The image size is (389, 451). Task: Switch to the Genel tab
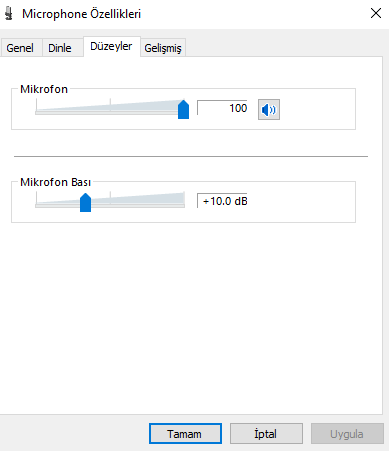[20, 48]
